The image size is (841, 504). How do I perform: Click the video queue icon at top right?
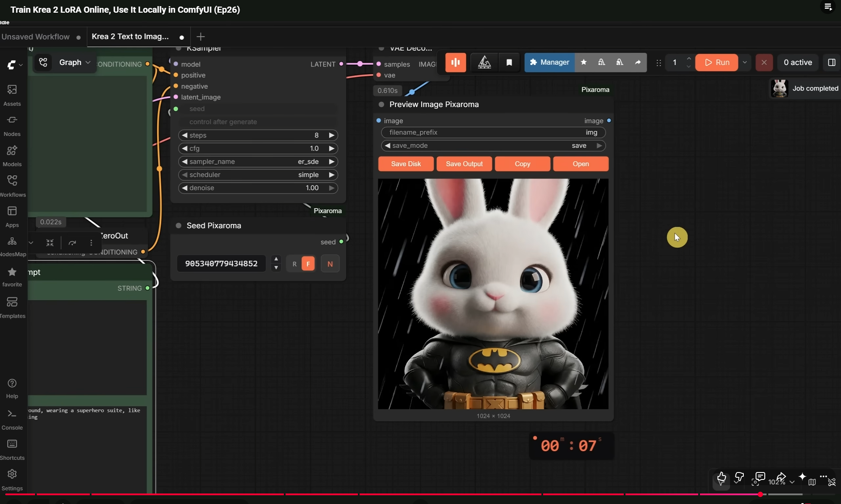point(828,7)
